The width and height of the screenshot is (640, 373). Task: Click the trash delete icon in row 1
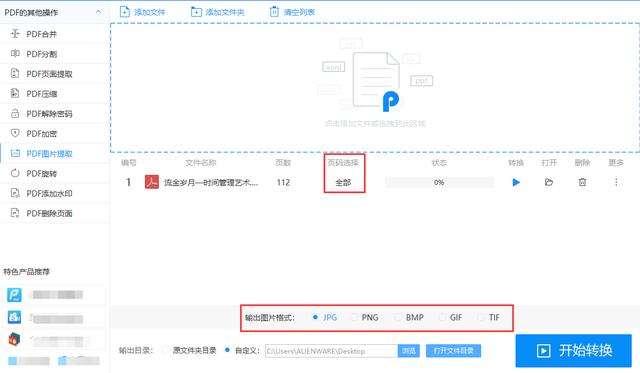coord(582,182)
